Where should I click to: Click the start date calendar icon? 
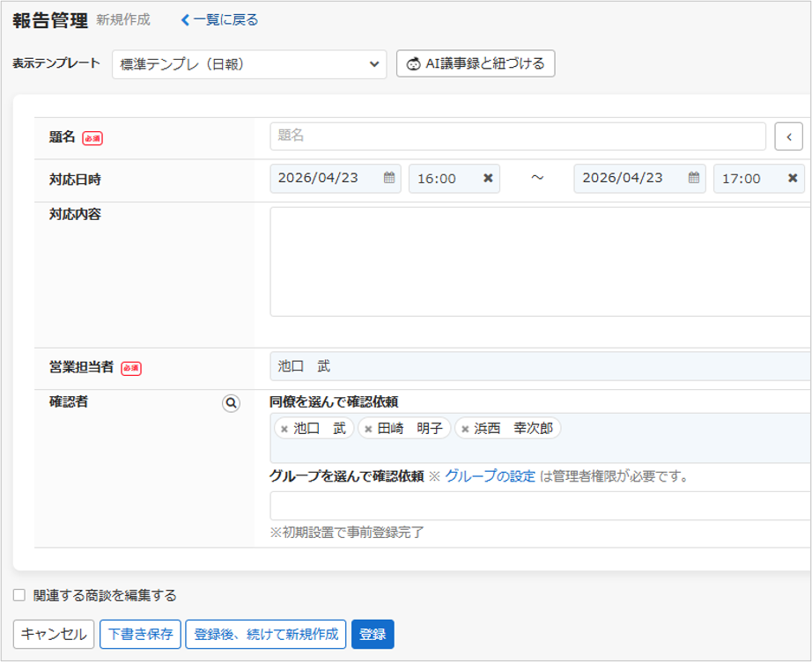388,178
